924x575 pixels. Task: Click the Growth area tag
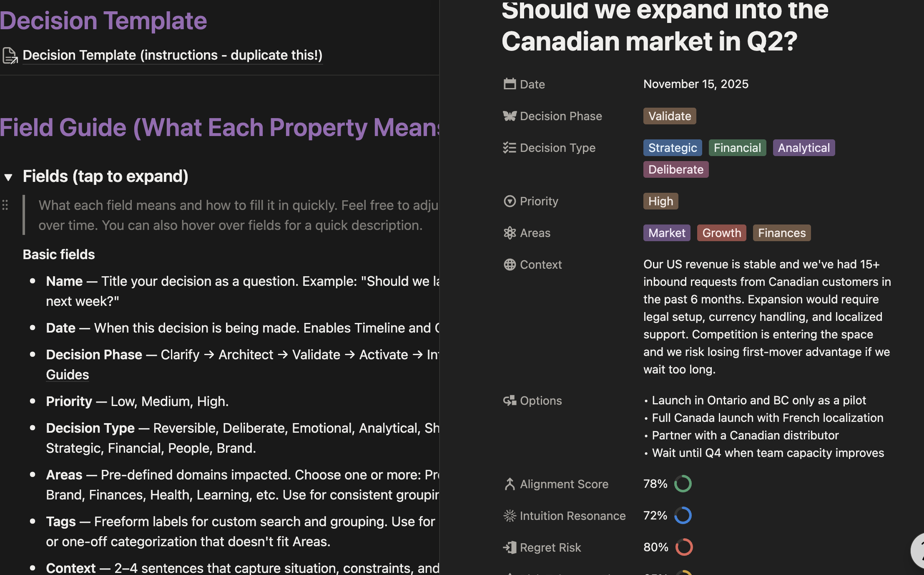point(721,233)
